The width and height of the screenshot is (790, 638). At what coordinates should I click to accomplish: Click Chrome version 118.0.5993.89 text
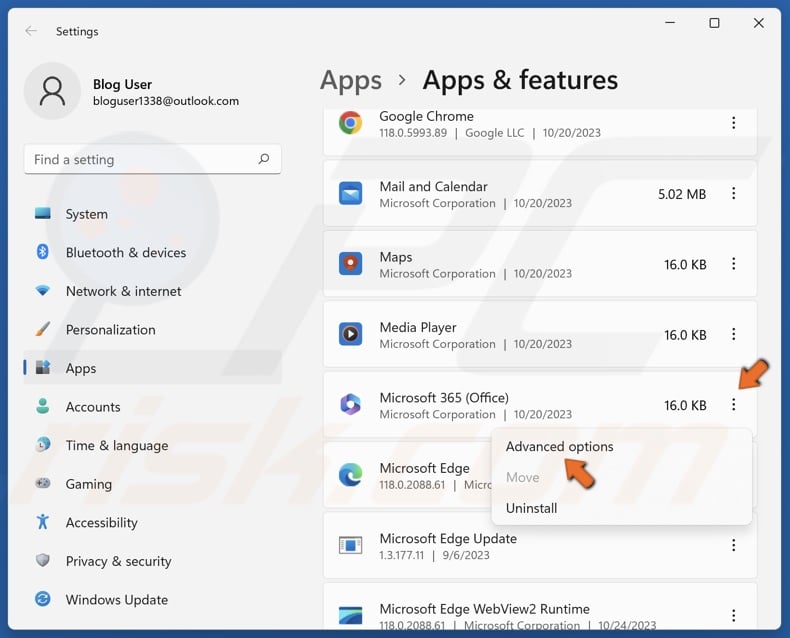413,133
